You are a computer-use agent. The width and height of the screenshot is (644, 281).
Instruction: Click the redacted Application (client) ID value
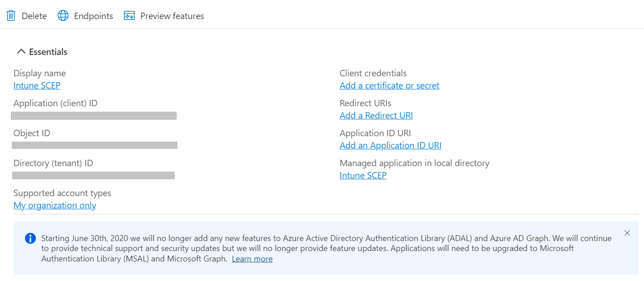tap(93, 116)
